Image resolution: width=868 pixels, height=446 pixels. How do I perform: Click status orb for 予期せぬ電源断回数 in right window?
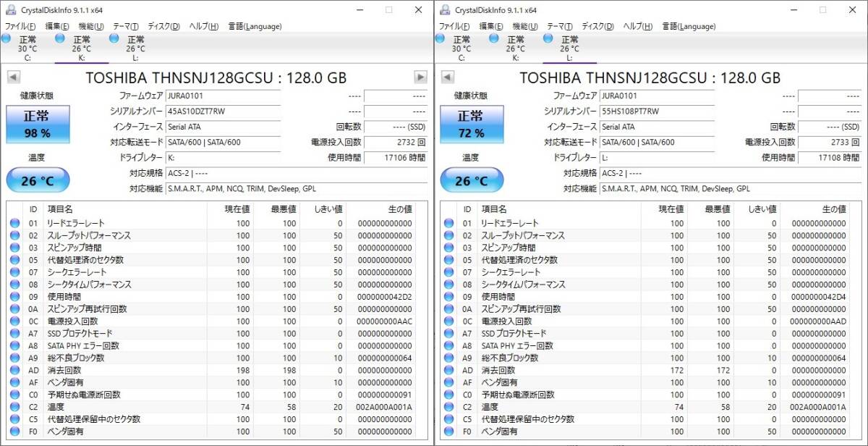coord(448,395)
